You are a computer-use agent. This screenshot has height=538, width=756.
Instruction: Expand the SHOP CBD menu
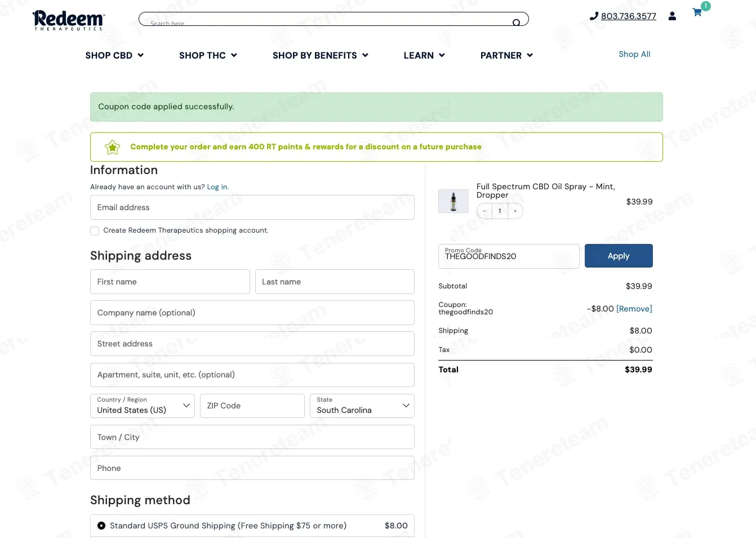114,55
